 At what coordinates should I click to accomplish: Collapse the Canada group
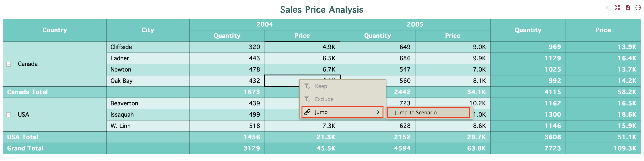pyautogui.click(x=8, y=64)
